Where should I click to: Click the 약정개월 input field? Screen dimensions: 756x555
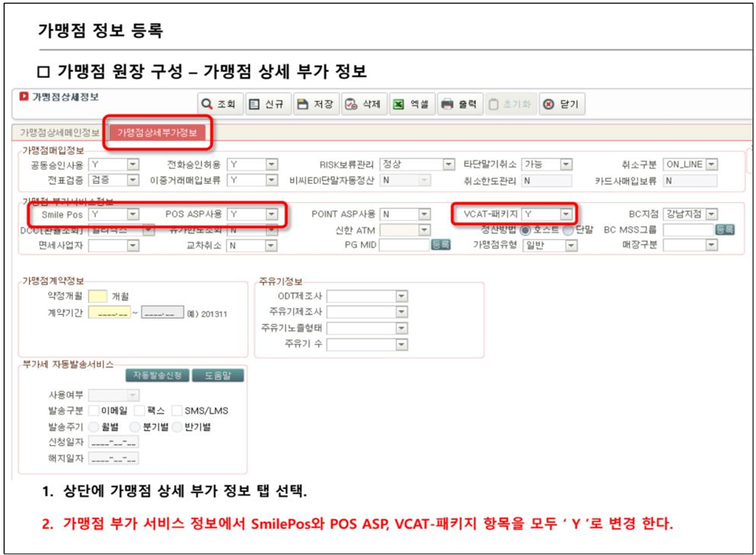coord(98,296)
